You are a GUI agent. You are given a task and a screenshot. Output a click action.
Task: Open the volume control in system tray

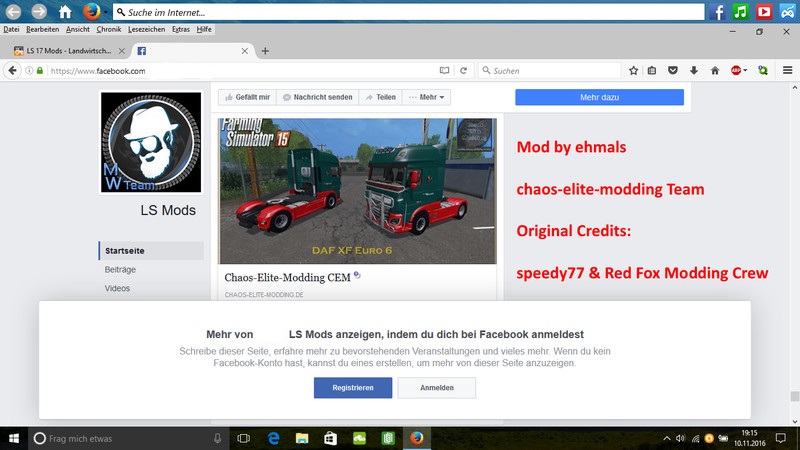(681, 438)
